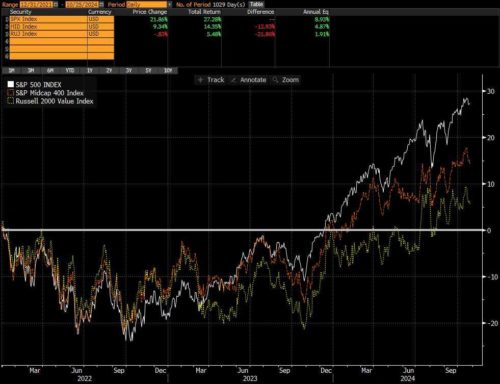This screenshot has height=384, width=500.
Task: Click the RUJ total return value 5.48%
Action: click(x=214, y=34)
